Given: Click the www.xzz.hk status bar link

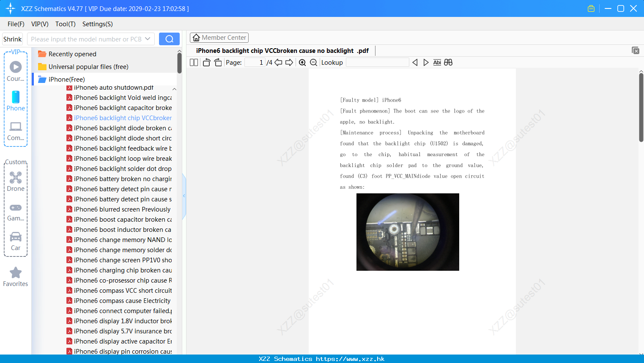Looking at the screenshot, I should (x=350, y=359).
